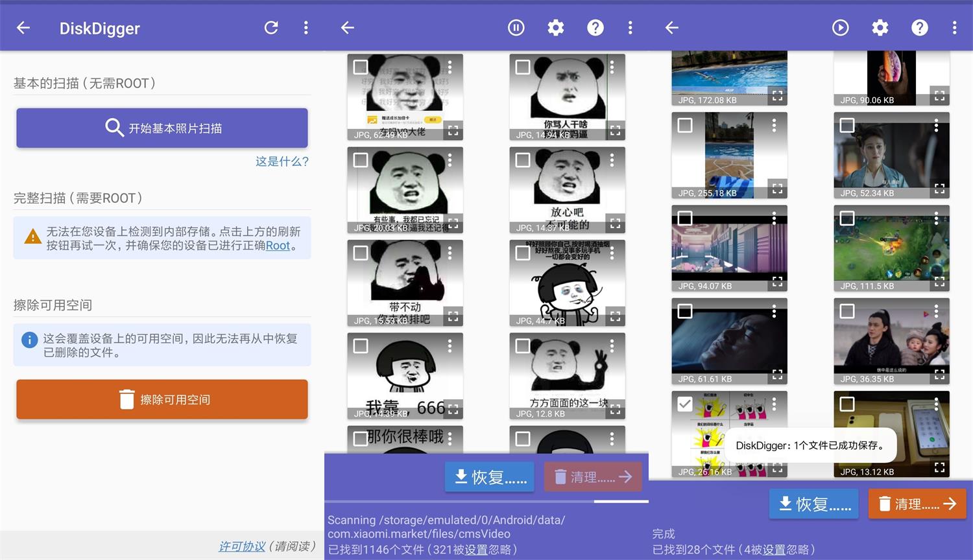Pause the ongoing photo scan
The width and height of the screenshot is (973, 560).
pyautogui.click(x=516, y=28)
